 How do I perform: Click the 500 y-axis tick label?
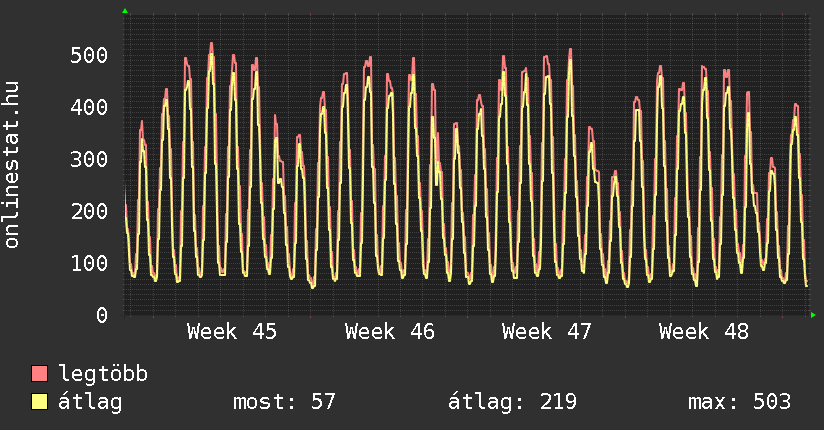coord(89,55)
